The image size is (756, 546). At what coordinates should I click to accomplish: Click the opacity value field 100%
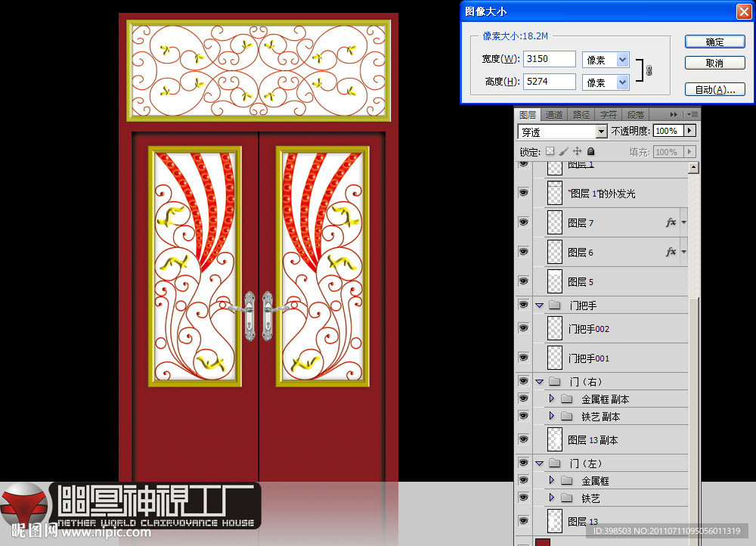[x=668, y=131]
